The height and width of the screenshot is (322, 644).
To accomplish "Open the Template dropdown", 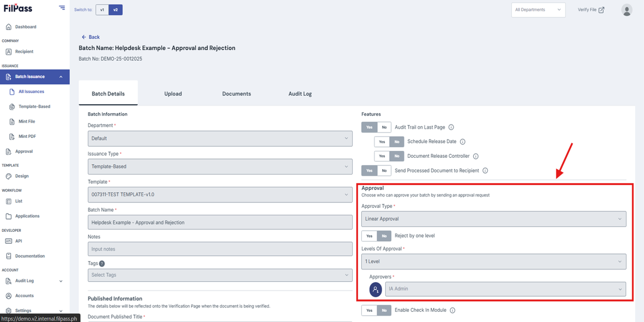I will pos(220,194).
